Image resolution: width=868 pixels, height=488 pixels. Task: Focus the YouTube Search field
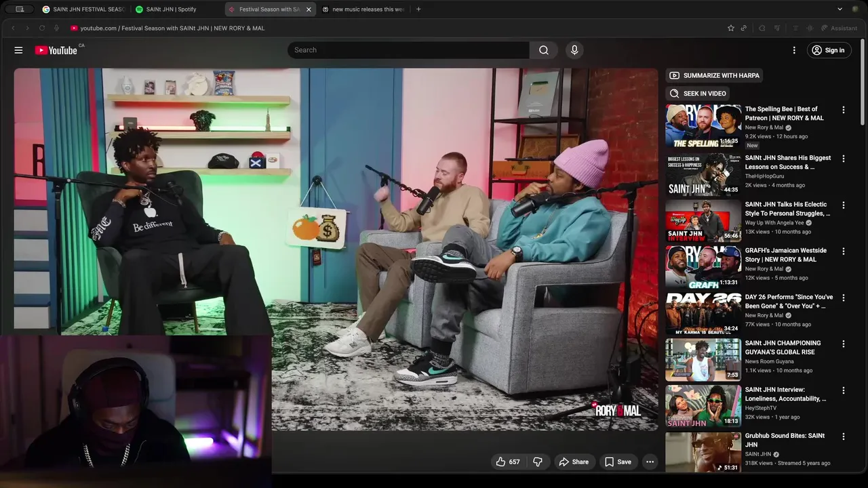(x=409, y=50)
